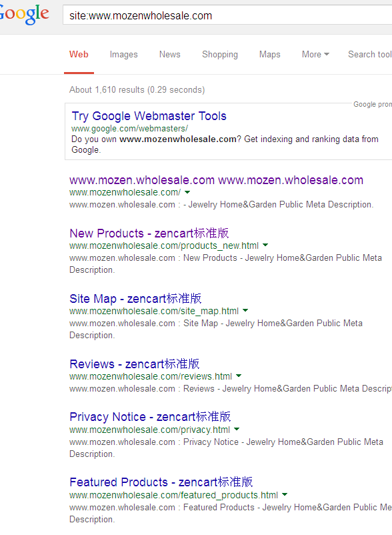Click the search box with site:www.mozenwholesale.com
Screen dimensions: 392x535
coord(227,15)
